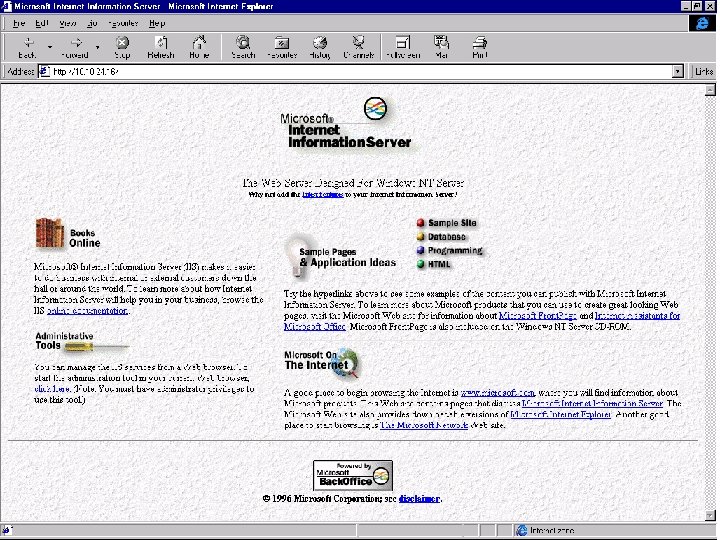Click the Forward toolbar button
This screenshot has height=540, width=720.
75,47
